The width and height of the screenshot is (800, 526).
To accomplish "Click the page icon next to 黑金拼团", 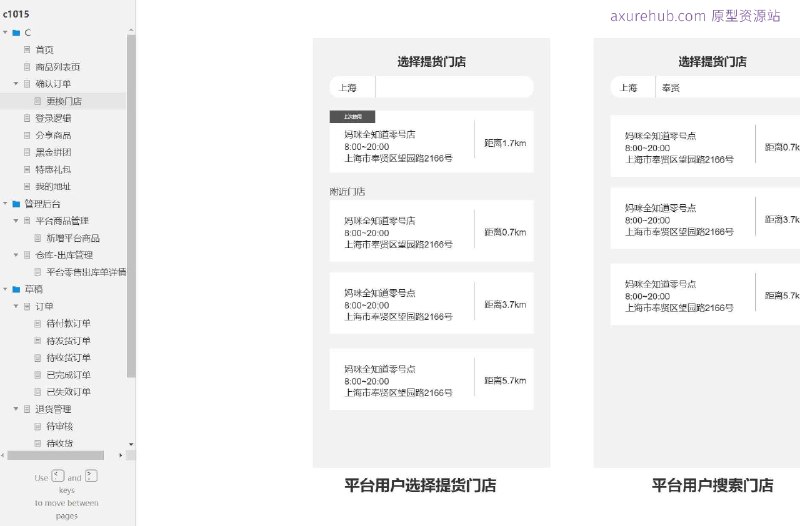I will click(x=27, y=152).
